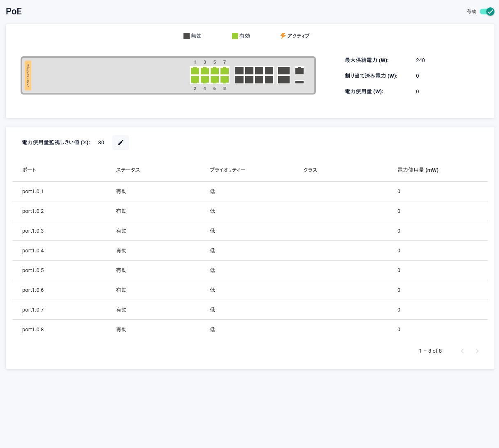Screen dimensions: 499x448
Task: Select green port 1 on the switch diagram
Action: (195, 71)
